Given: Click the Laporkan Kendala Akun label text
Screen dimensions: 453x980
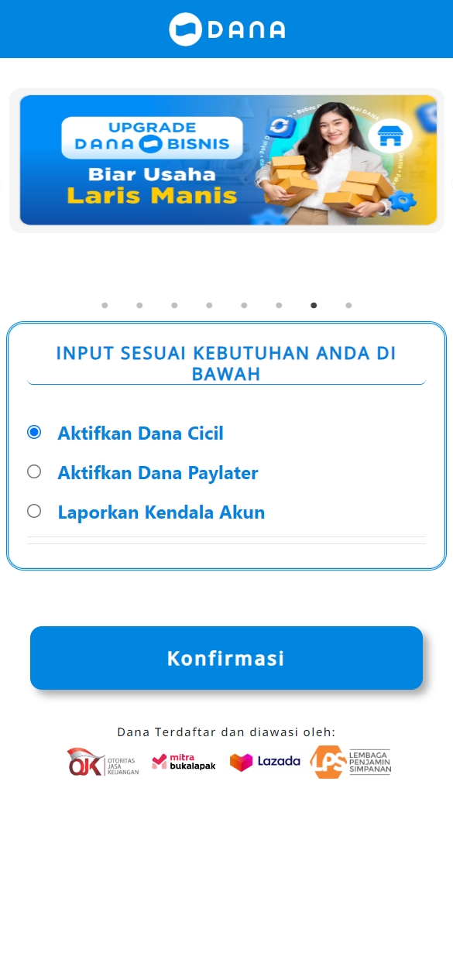Looking at the screenshot, I should [x=161, y=512].
